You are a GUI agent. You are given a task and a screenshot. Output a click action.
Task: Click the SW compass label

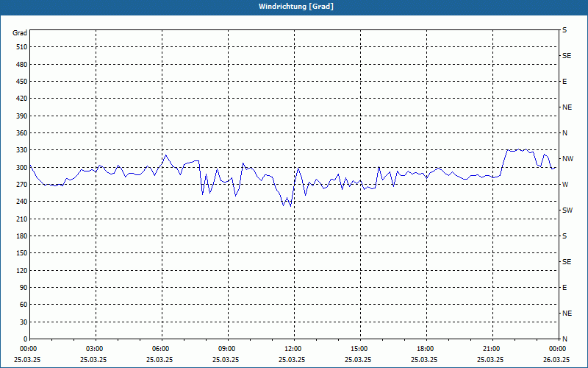[x=567, y=210]
